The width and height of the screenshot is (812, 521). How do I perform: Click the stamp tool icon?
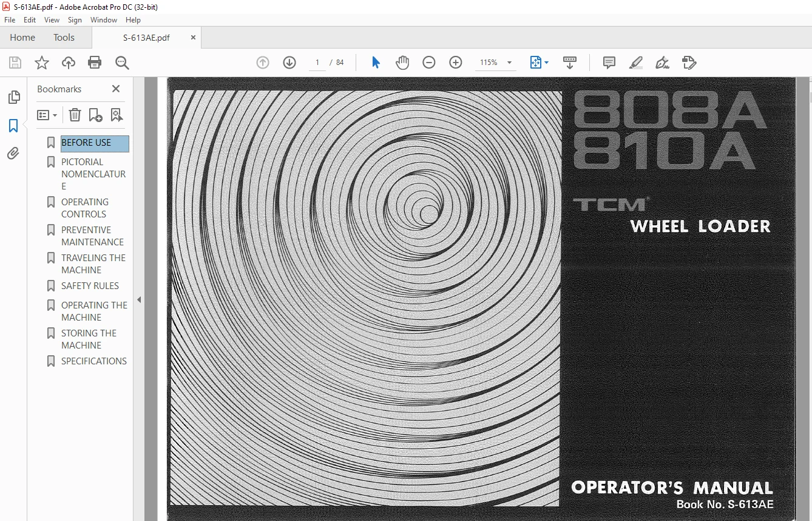point(689,63)
